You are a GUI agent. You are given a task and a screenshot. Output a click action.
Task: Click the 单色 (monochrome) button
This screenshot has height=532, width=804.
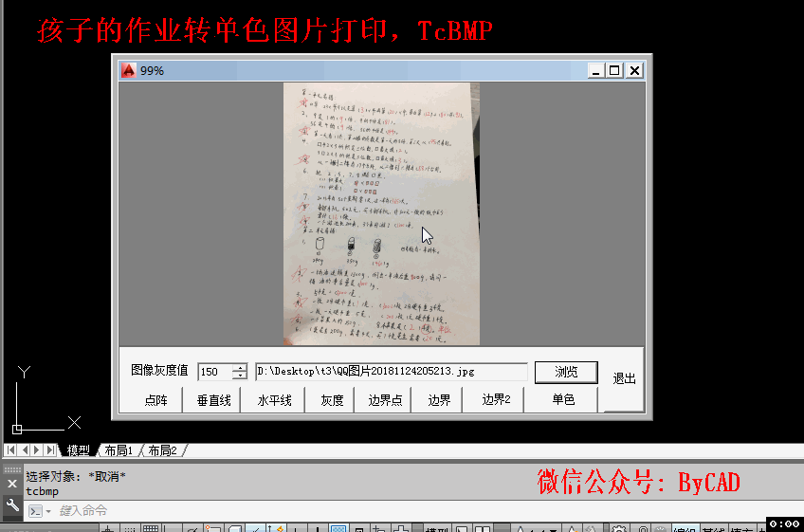pos(563,399)
